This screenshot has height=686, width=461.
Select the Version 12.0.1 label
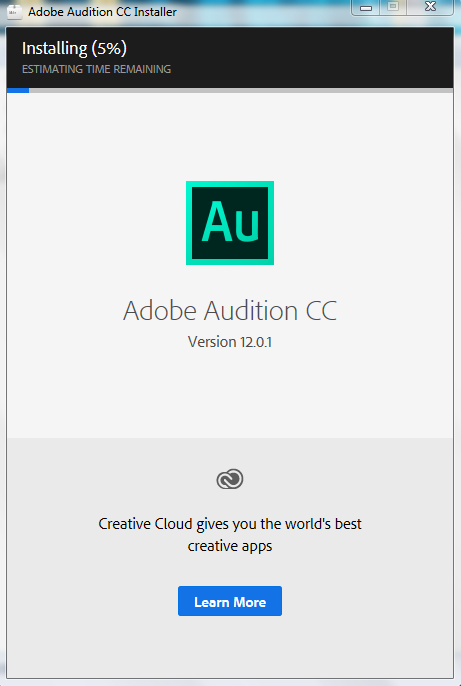[230, 342]
